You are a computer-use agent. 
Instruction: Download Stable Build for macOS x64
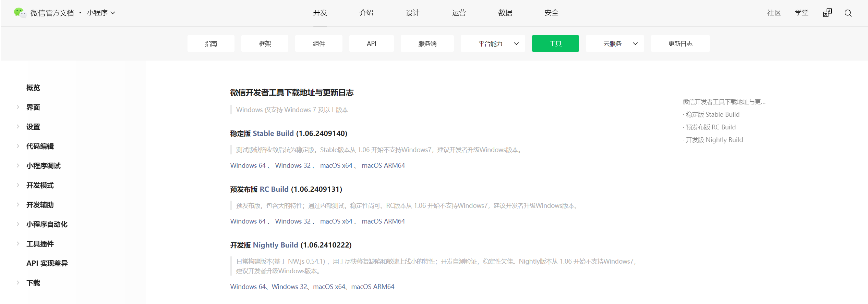(x=336, y=165)
